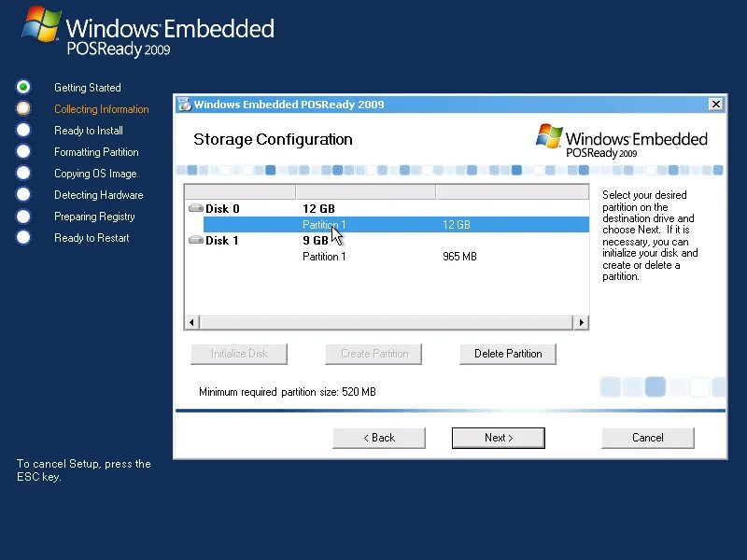Screen dimensions: 747x560
Task: Click the highlighted 12 GB partition size value
Action: click(x=457, y=224)
